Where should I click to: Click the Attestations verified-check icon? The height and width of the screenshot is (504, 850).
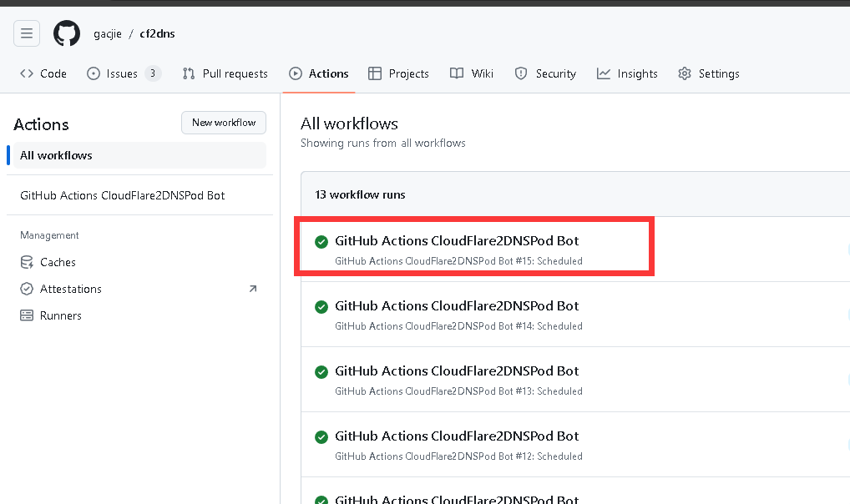(27, 289)
